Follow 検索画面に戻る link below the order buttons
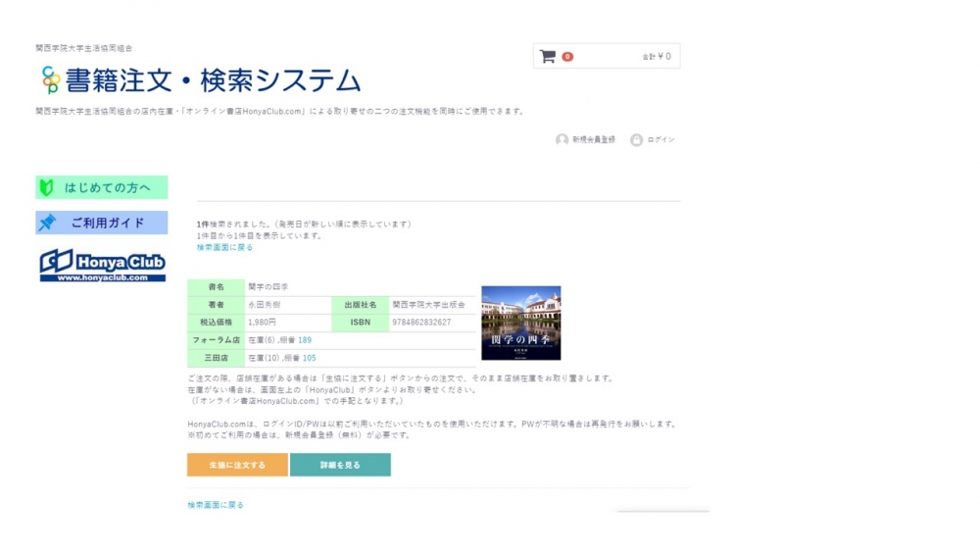The height and width of the screenshot is (552, 980). (216, 505)
